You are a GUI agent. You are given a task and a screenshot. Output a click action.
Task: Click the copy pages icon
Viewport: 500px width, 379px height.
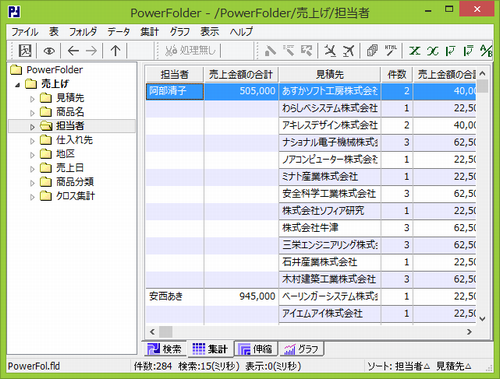(x=372, y=51)
